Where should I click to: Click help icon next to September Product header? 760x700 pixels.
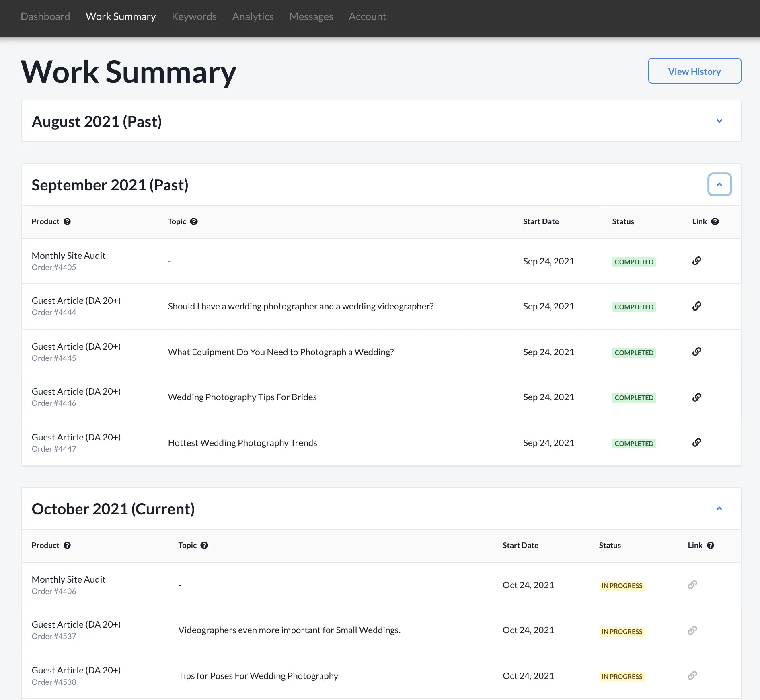tap(67, 222)
